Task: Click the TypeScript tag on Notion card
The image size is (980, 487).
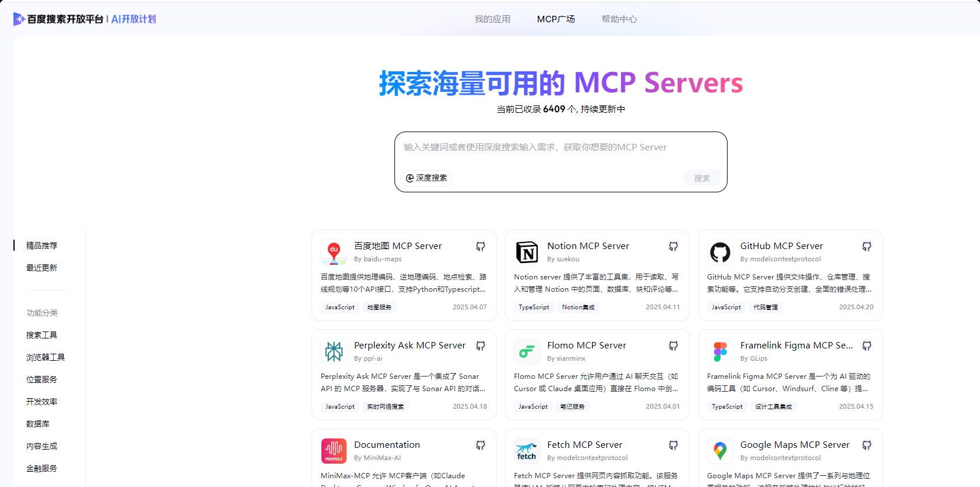Action: point(534,307)
